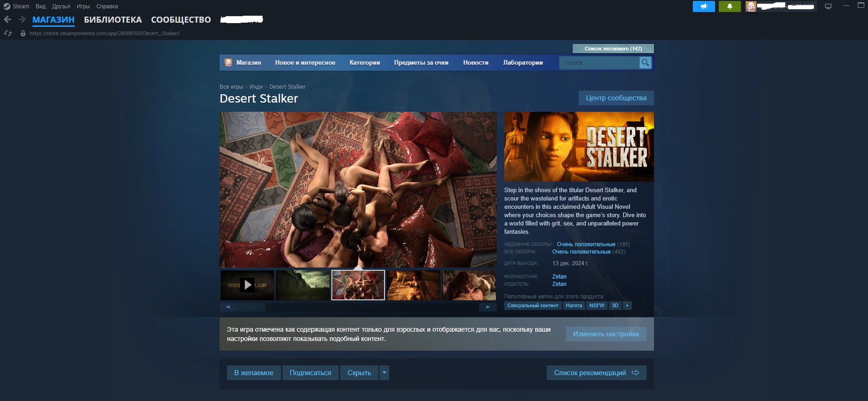The image size is (868, 401).
Task: Open the Справка menu
Action: [107, 6]
